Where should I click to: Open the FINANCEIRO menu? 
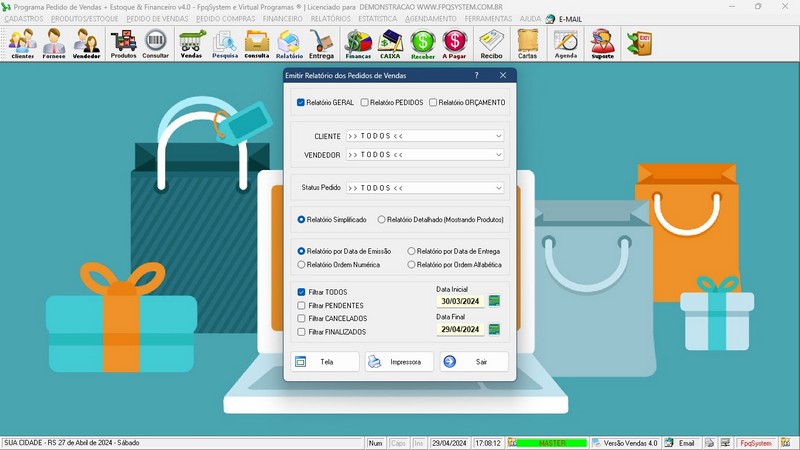[x=283, y=19]
